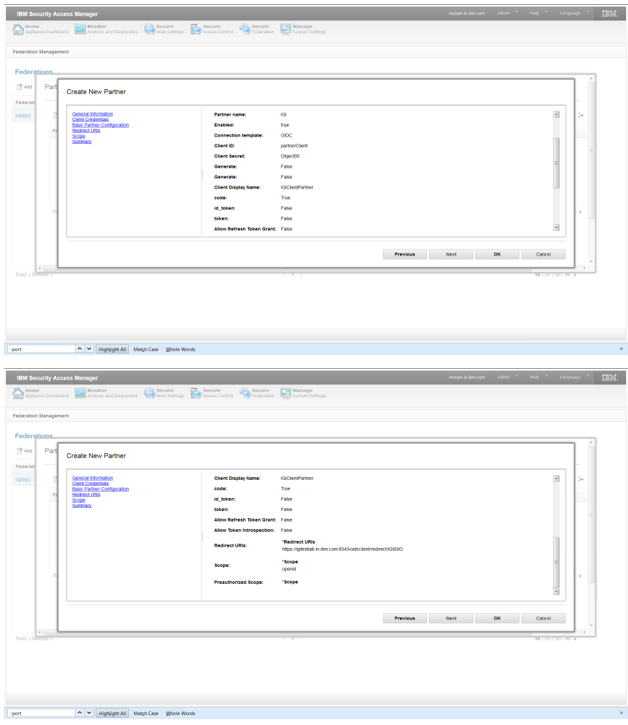This screenshot has height=725, width=628.
Task: Open Secure Web Settings menu in top screenshot
Action: (164, 29)
